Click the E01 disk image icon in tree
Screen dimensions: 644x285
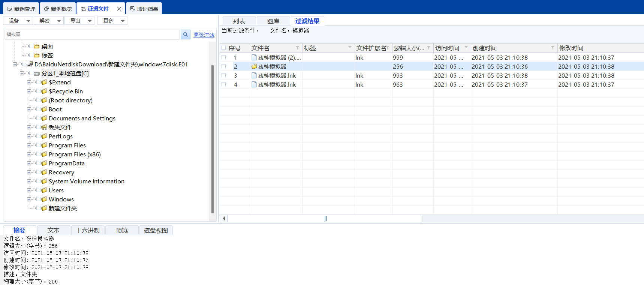(x=30, y=64)
